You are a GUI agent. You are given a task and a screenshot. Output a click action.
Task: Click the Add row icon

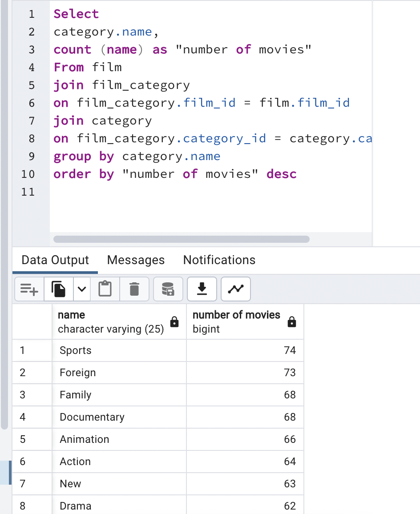[29, 289]
